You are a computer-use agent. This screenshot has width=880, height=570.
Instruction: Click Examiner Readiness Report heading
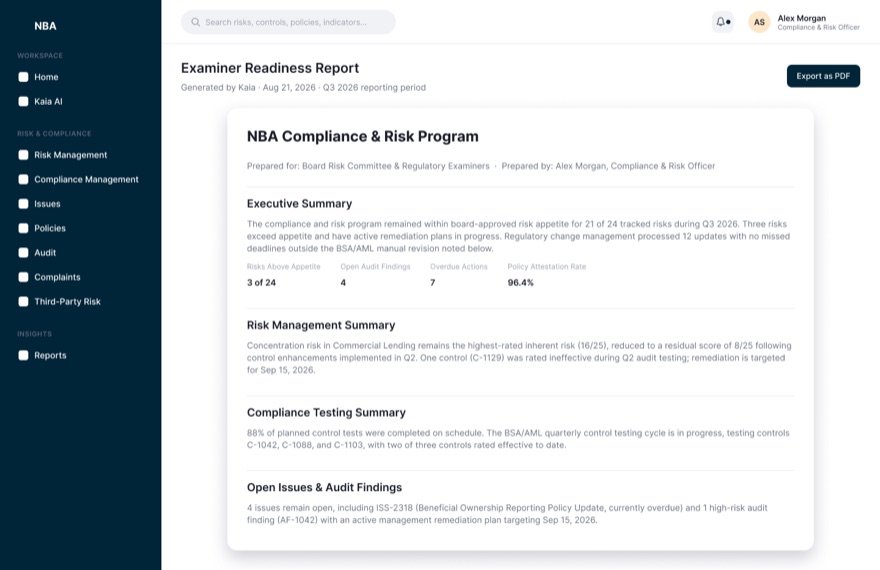tap(269, 68)
